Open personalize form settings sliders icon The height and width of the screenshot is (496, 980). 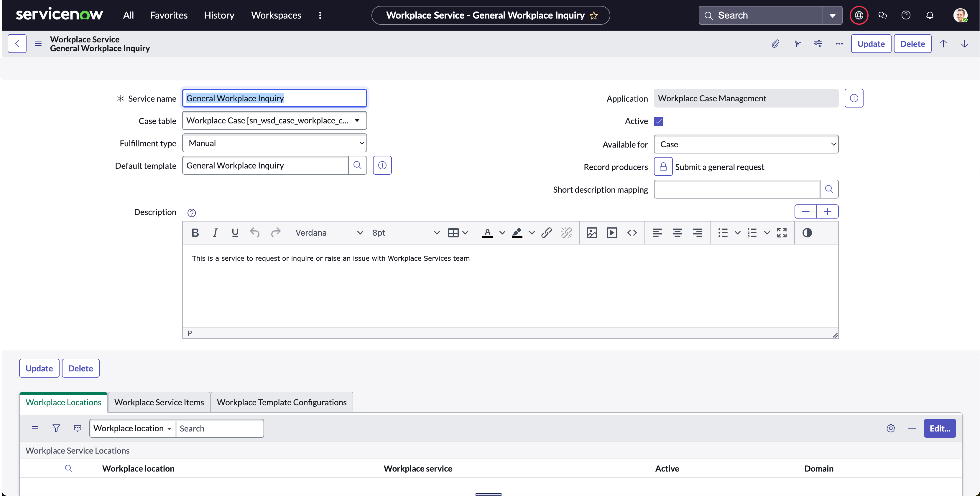[818, 44]
